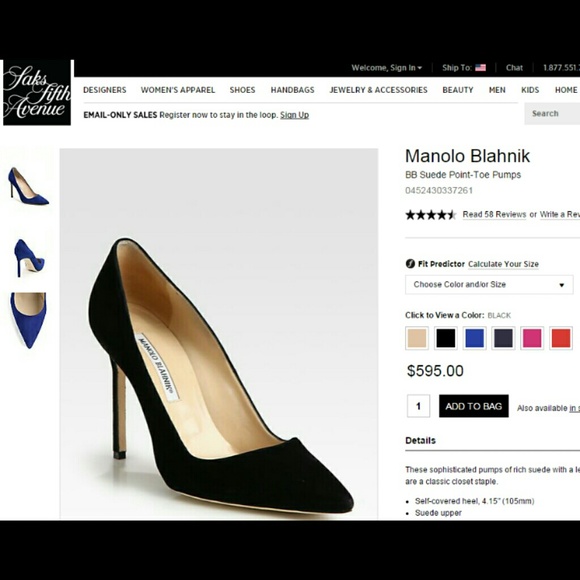This screenshot has width=580, height=580.
Task: Click the Ship To label
Action: [457, 68]
